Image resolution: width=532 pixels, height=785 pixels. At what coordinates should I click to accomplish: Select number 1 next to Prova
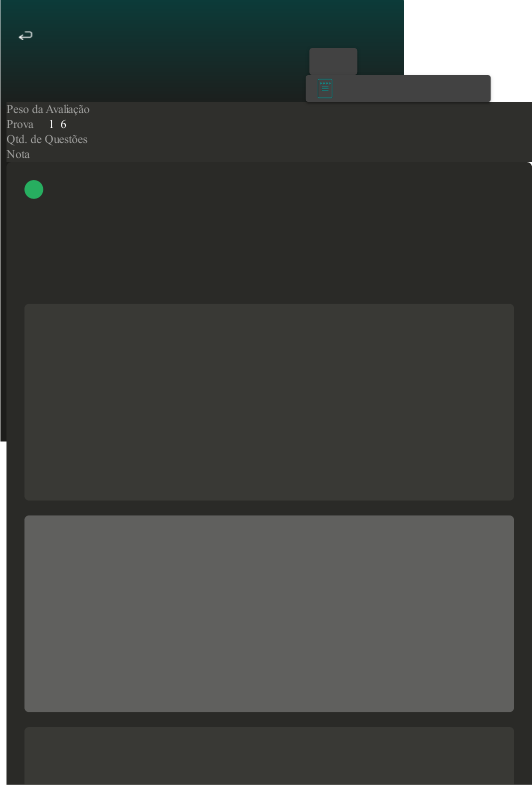click(x=51, y=124)
